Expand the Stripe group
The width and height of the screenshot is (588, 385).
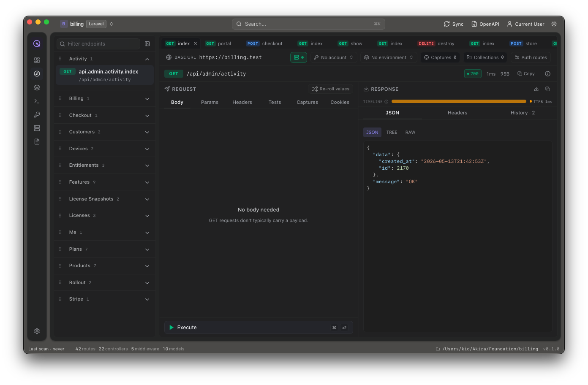click(x=147, y=299)
